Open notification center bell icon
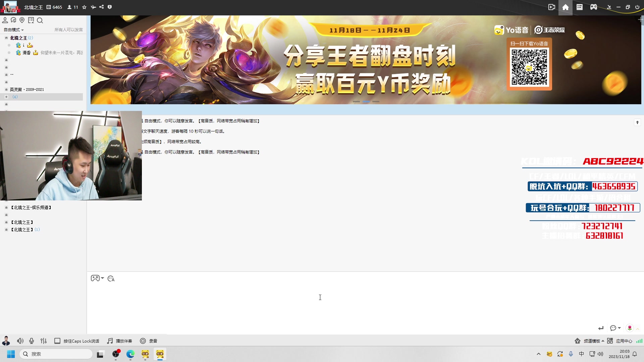Viewport: 644px width, 362px height. pos(635,354)
